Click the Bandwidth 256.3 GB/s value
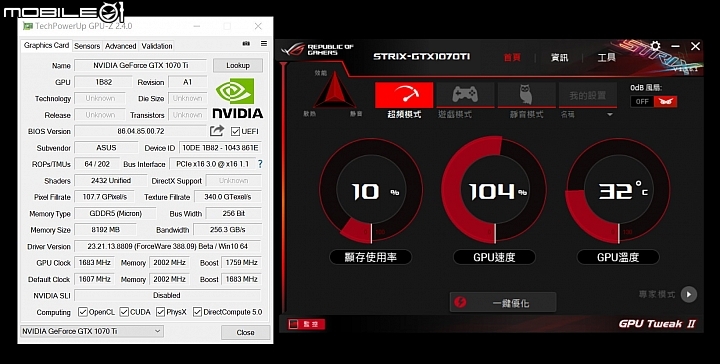 [228, 230]
